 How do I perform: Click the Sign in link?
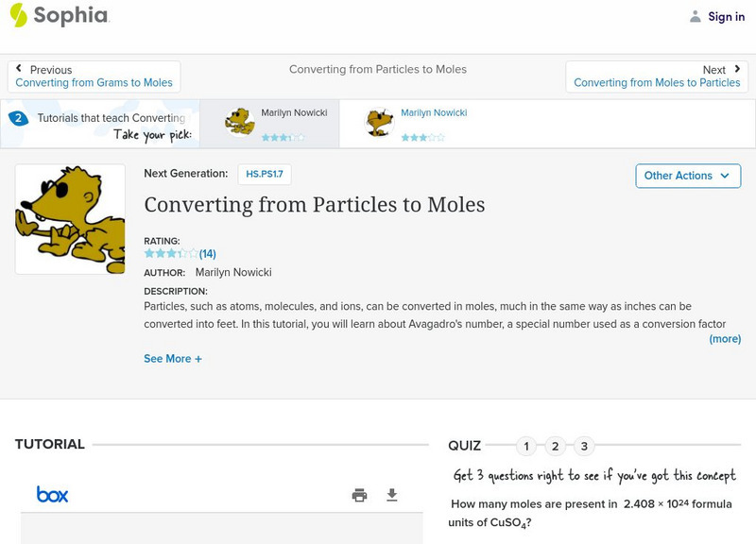[x=726, y=16]
